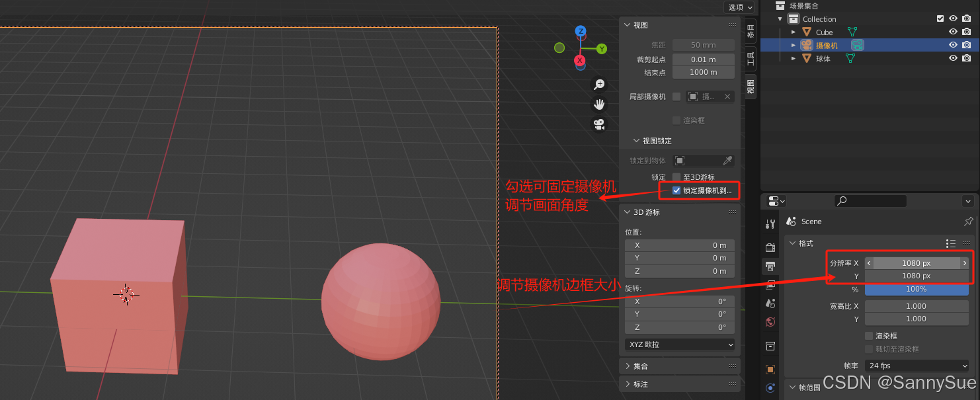Toggle the Collection exclude checkbox
Image resolution: width=980 pixels, height=400 pixels.
tap(940, 19)
